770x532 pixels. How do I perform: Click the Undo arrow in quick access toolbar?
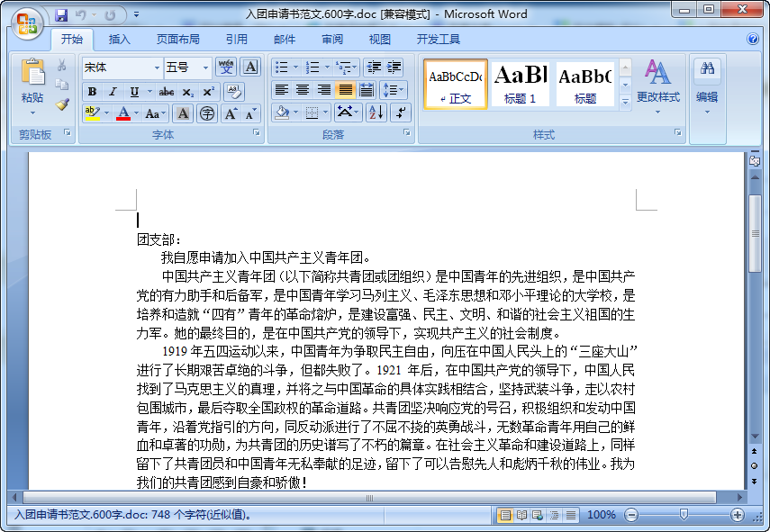(x=80, y=15)
